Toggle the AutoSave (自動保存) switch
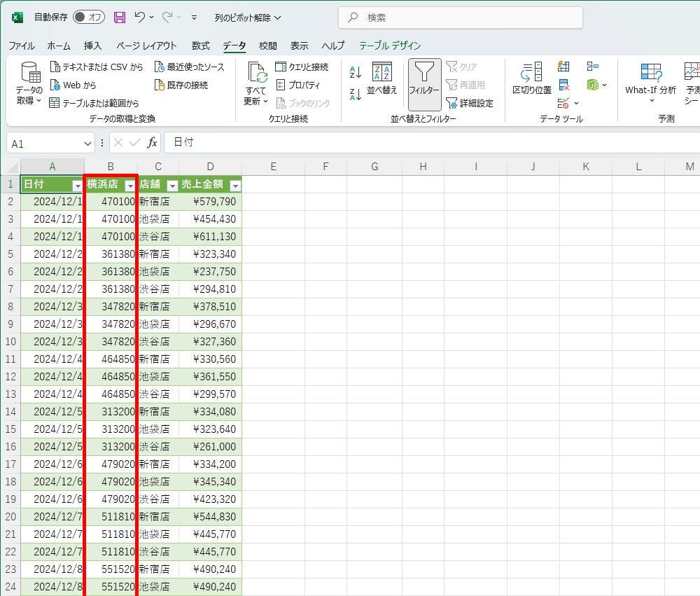Viewport: 700px width, 596px height. tap(89, 18)
